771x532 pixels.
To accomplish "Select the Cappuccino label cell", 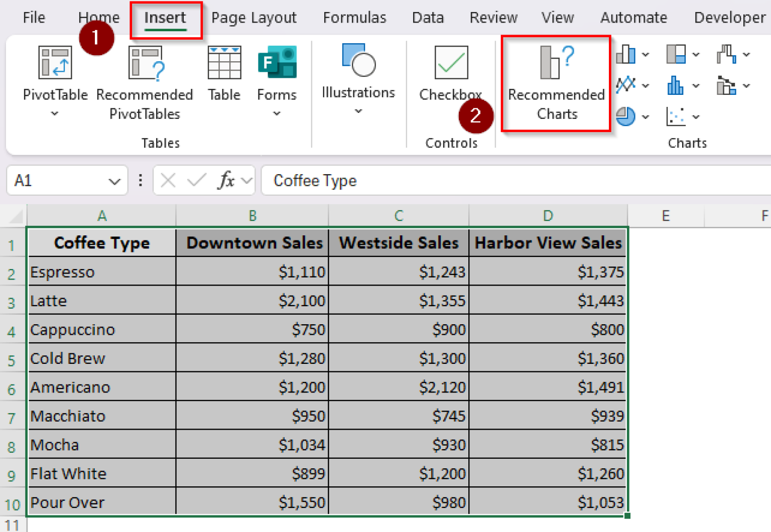I will [x=102, y=330].
